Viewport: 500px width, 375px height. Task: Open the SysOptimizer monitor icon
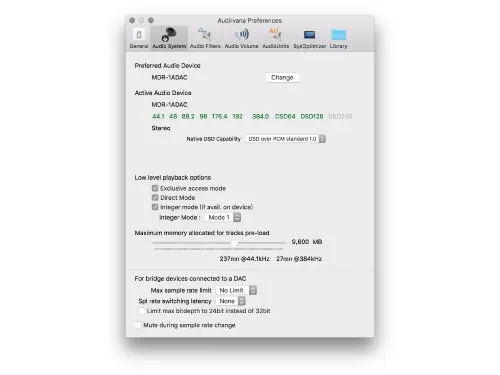[x=309, y=35]
